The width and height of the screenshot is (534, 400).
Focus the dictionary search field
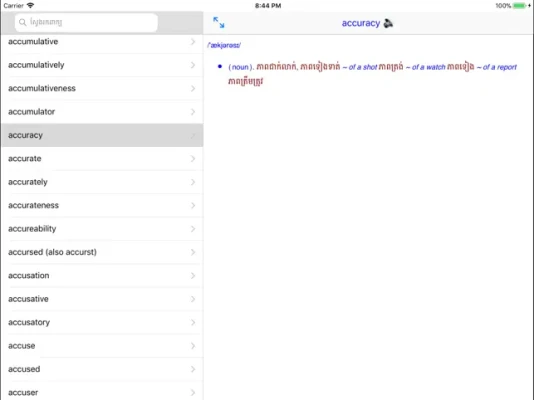(86, 22)
